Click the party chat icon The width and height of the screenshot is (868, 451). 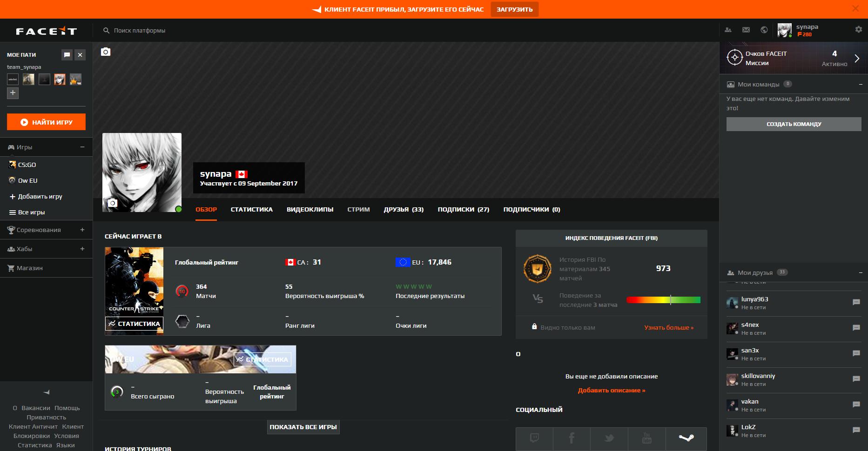click(67, 55)
